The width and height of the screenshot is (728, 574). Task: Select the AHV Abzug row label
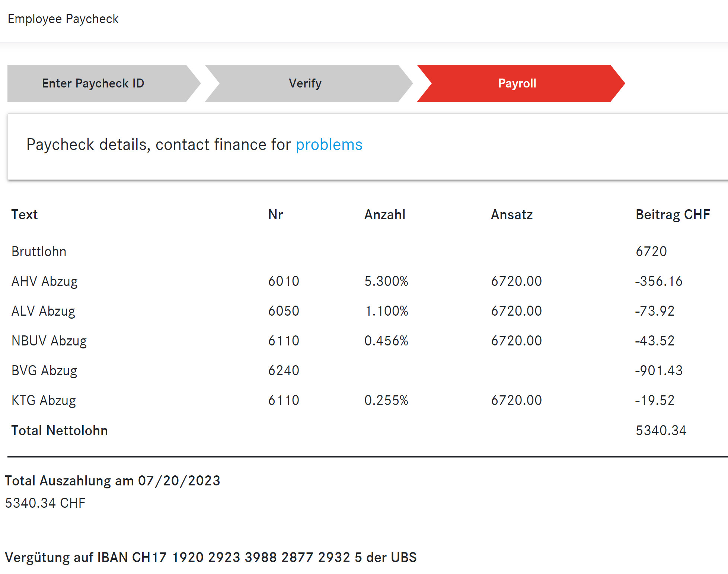coord(45,281)
